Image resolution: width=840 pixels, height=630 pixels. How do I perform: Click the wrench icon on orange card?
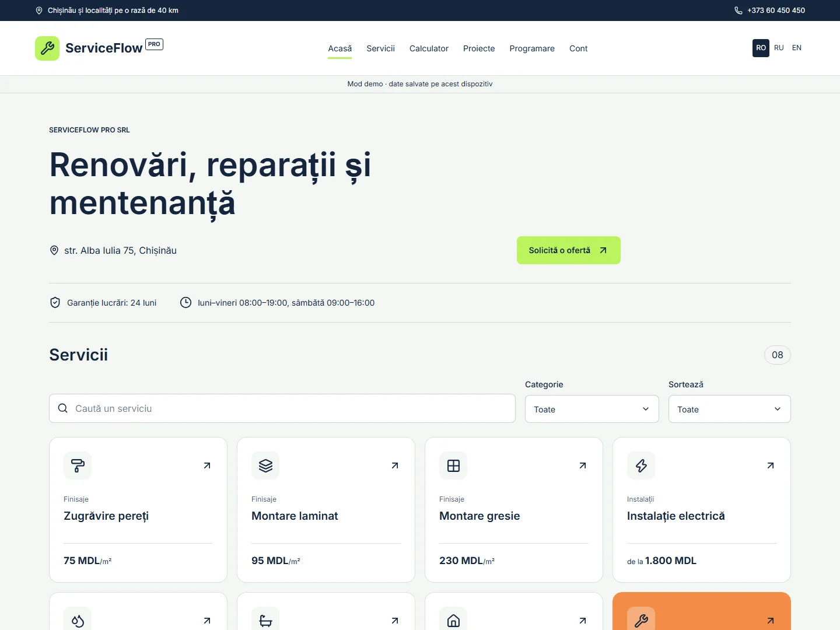(641, 621)
